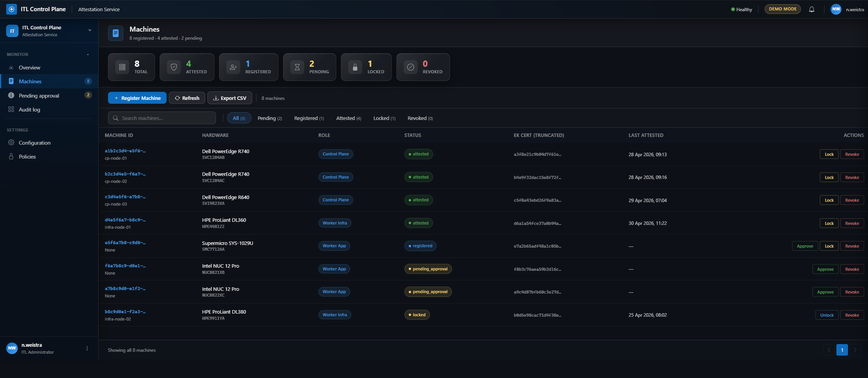Click the Revoked circle-slash icon
This screenshot has height=378, width=868.
click(x=411, y=67)
